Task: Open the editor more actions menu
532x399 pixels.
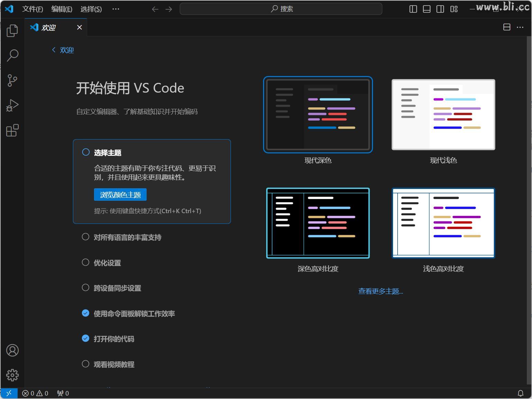Action: 520,27
